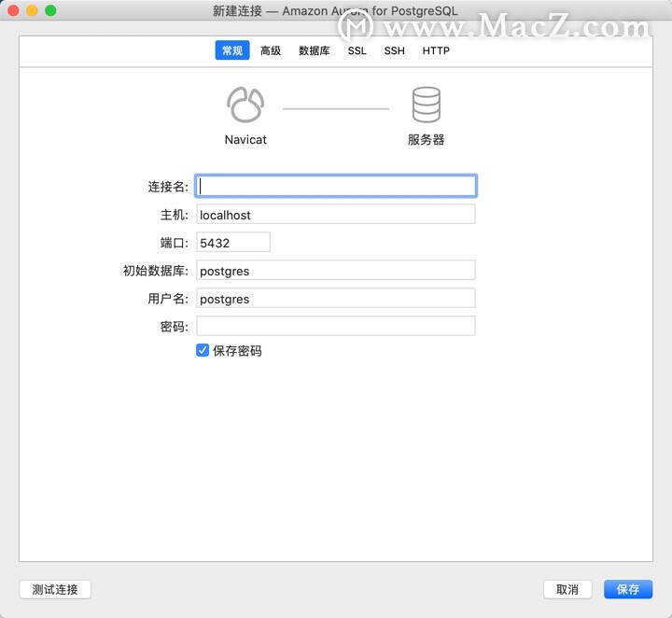Click the 主机: label
Image resolution: width=672 pixels, height=618 pixels.
click(x=174, y=215)
